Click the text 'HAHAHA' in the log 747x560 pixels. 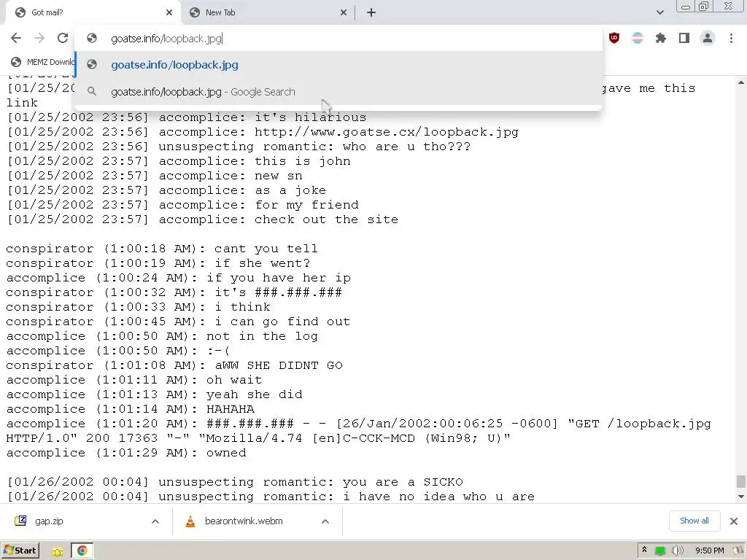(x=230, y=409)
